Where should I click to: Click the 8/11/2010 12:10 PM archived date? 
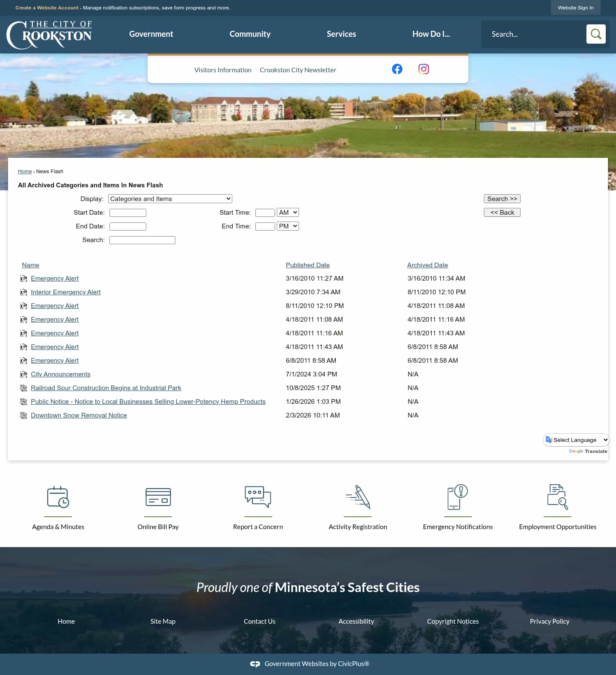pos(436,292)
